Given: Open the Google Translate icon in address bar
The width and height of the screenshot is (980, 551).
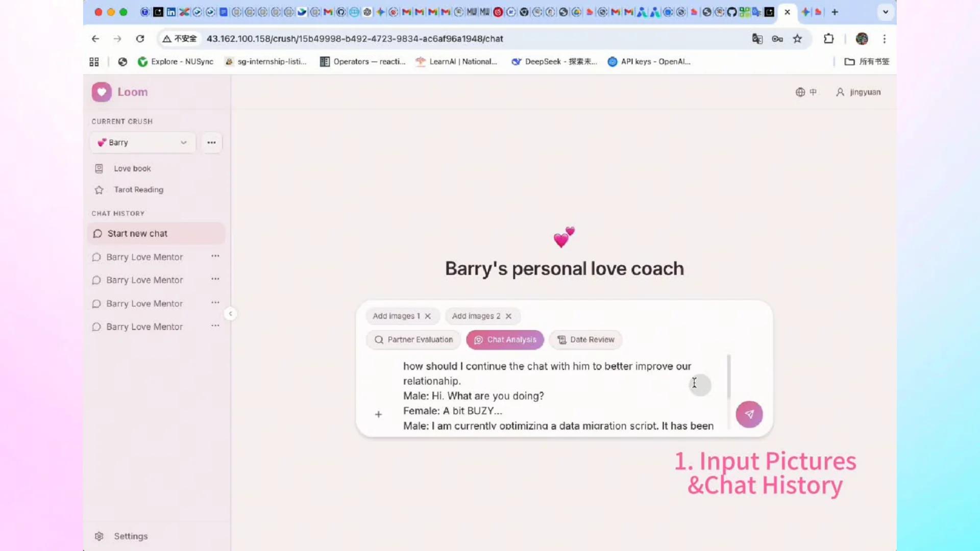Looking at the screenshot, I should 757,39.
